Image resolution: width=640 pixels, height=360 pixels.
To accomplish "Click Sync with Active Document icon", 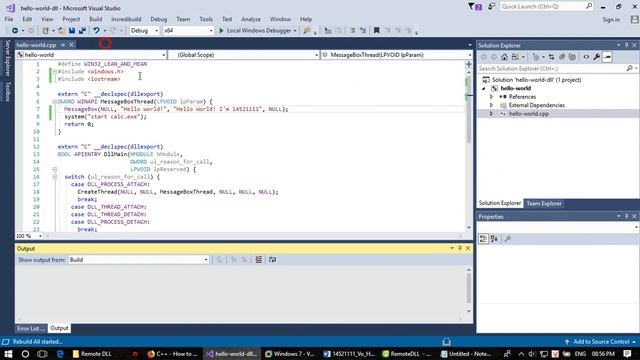I will [x=551, y=57].
